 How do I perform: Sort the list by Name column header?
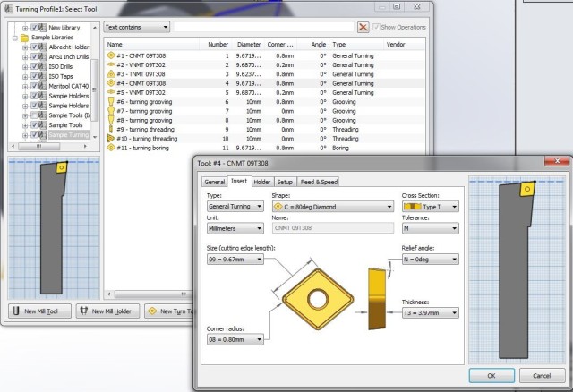pyautogui.click(x=151, y=44)
